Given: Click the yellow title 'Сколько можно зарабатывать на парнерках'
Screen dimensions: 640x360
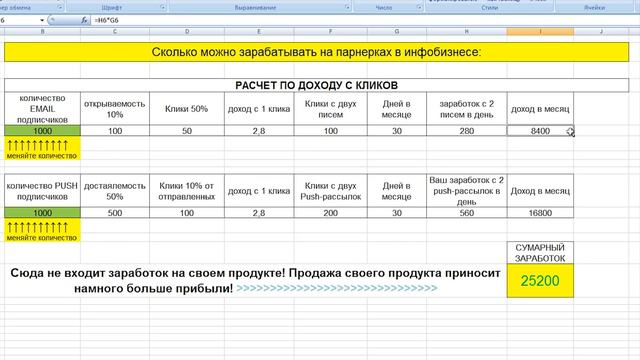Looking at the screenshot, I should pyautogui.click(x=316, y=52).
